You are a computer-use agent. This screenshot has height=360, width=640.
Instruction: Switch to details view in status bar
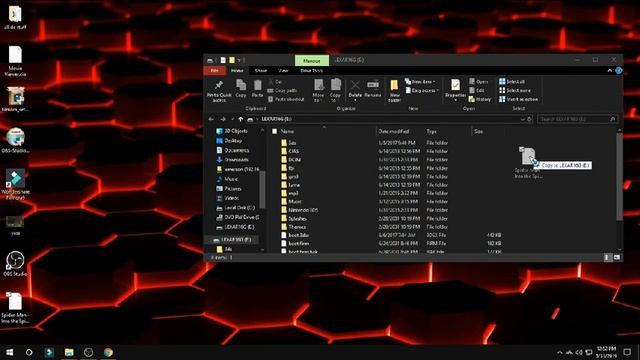point(607,257)
